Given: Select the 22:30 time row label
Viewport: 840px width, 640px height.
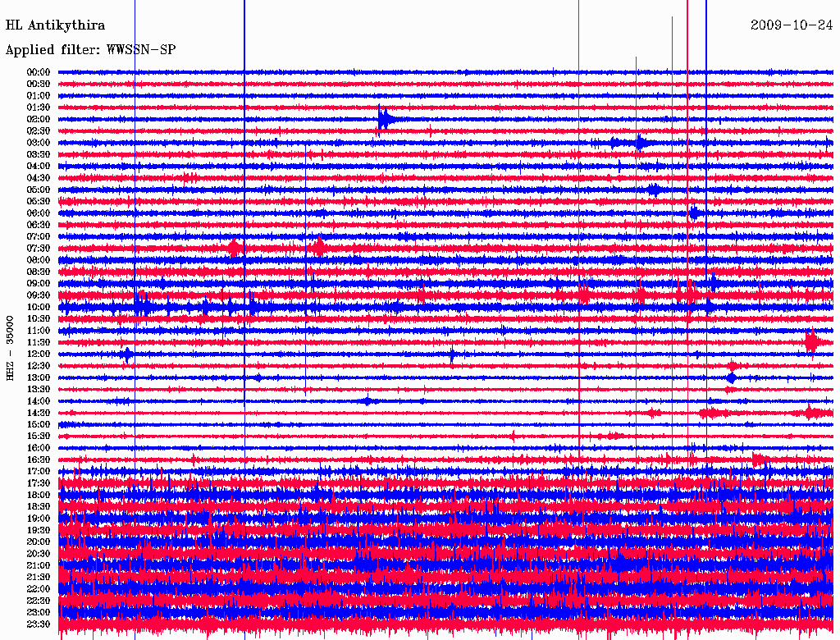Looking at the screenshot, I should [x=39, y=601].
